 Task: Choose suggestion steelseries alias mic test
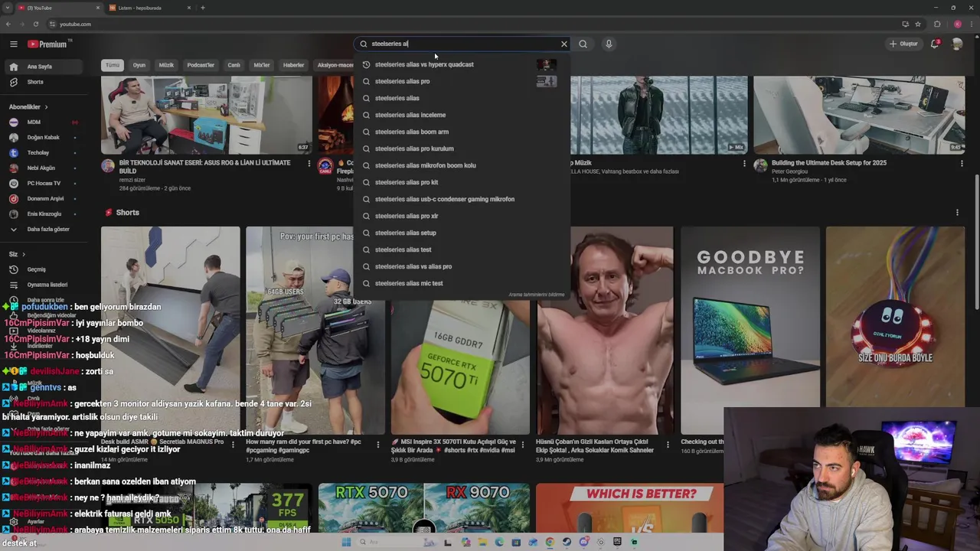click(462, 283)
